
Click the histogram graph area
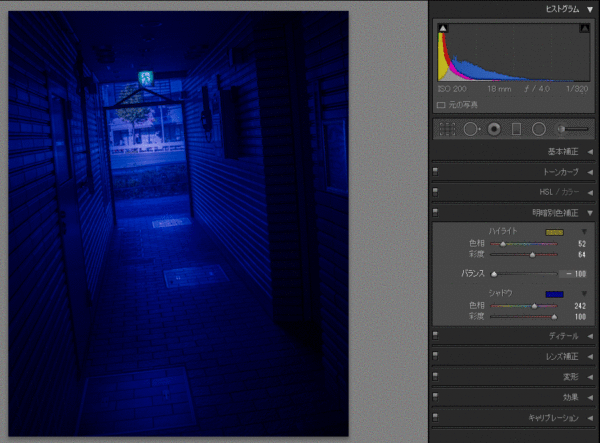pyautogui.click(x=514, y=52)
